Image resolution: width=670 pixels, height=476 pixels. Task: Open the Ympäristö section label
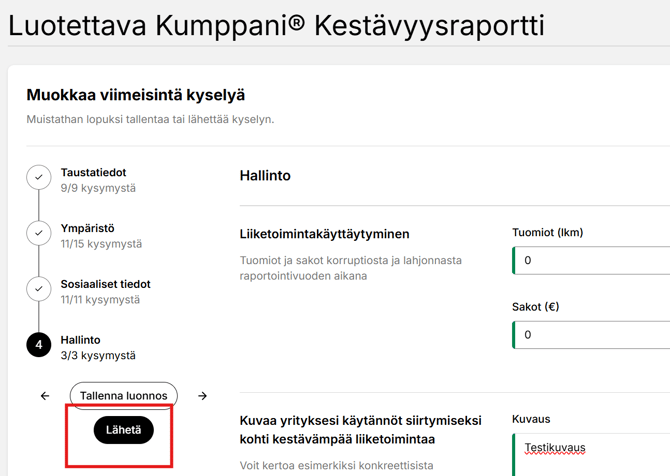tap(88, 228)
